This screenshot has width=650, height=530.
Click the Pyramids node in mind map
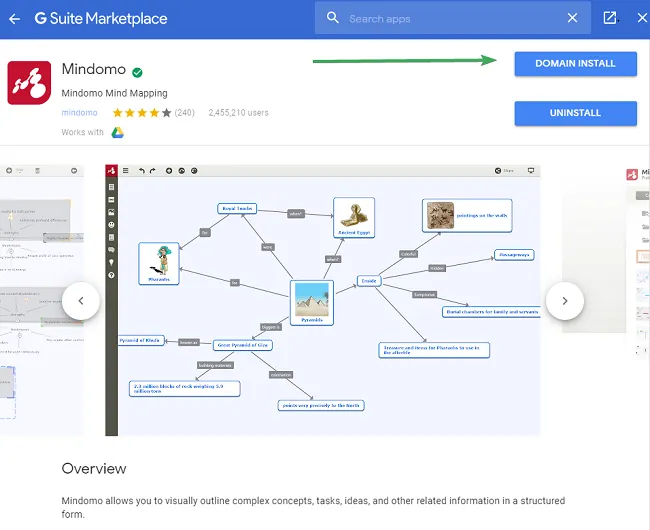click(312, 303)
